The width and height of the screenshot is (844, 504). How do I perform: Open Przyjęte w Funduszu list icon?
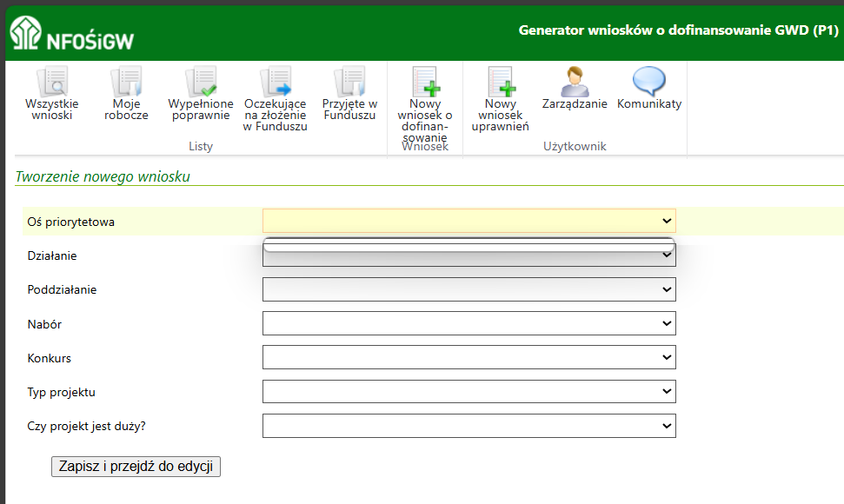pos(350,82)
